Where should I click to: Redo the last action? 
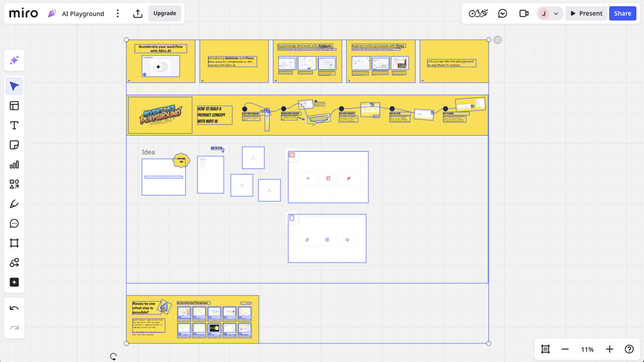(x=14, y=328)
